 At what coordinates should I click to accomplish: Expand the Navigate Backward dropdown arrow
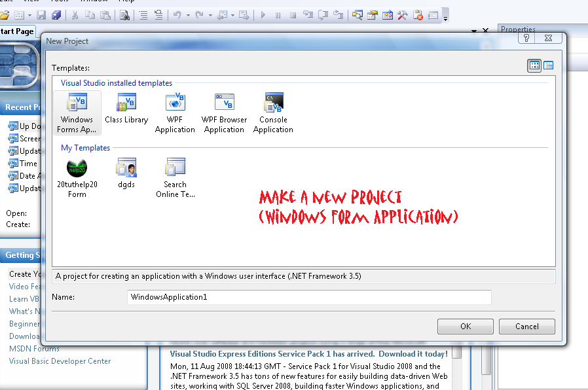[232, 15]
